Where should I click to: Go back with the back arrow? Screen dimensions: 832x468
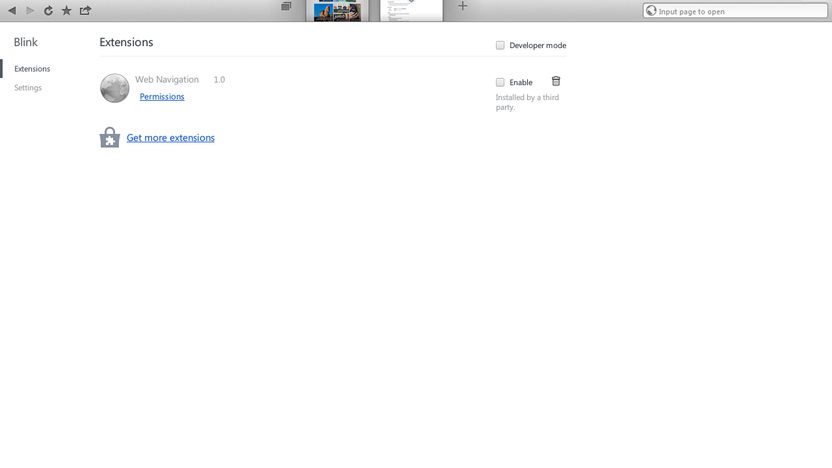tap(12, 11)
